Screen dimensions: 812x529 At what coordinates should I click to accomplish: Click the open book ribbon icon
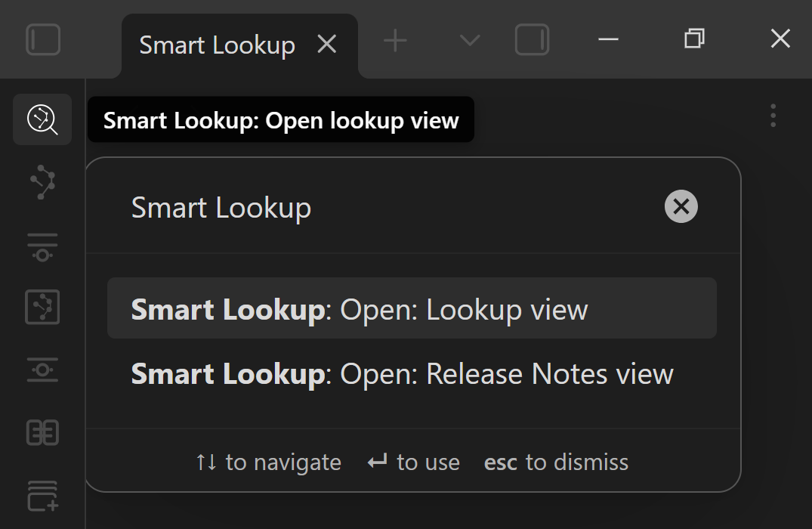click(x=42, y=432)
